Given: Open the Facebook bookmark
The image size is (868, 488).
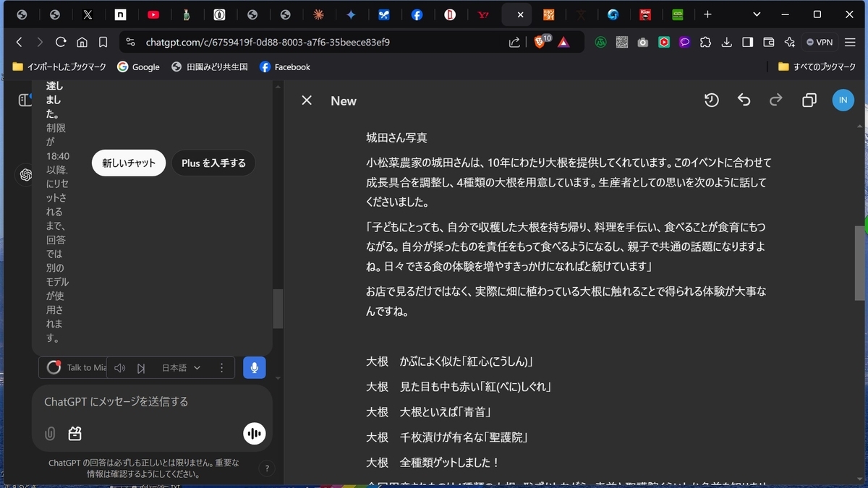Looking at the screenshot, I should pos(285,67).
